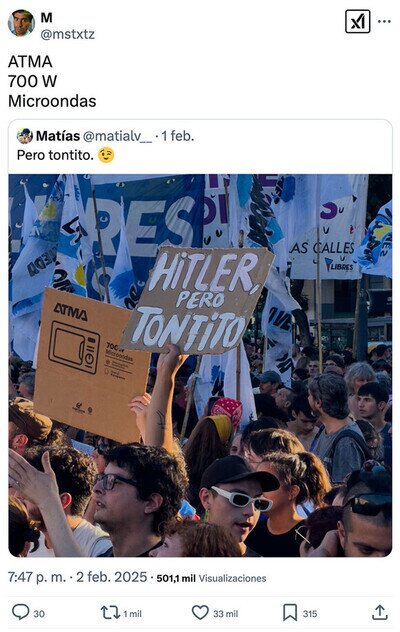Open Matías's small avatar in quoted tweet
This screenshot has height=632, width=400.
pos(25,136)
